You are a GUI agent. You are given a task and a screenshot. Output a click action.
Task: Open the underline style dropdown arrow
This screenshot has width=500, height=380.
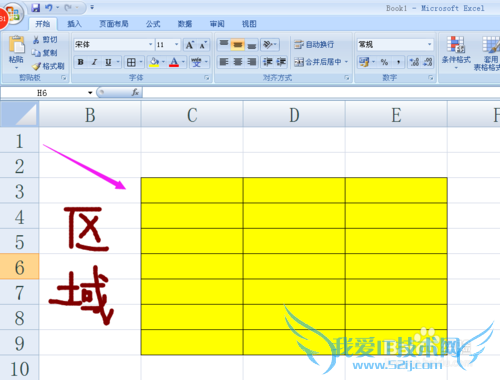[x=118, y=62]
